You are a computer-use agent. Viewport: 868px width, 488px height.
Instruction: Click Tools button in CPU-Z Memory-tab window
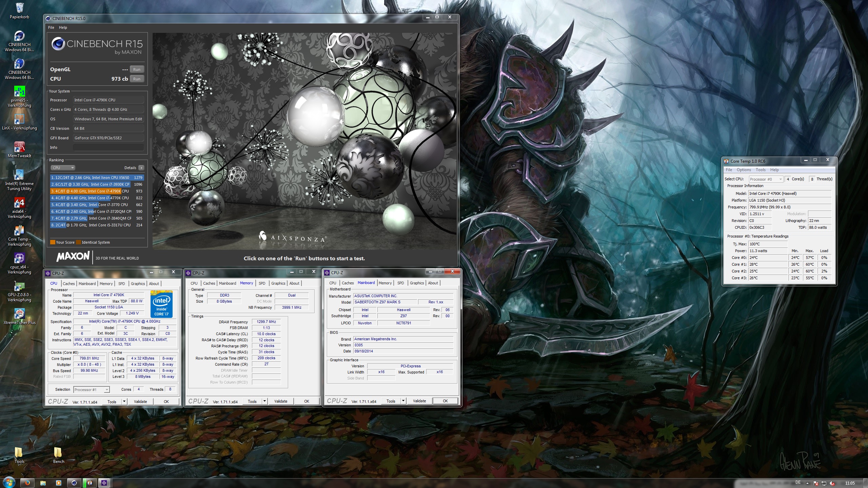coord(252,401)
